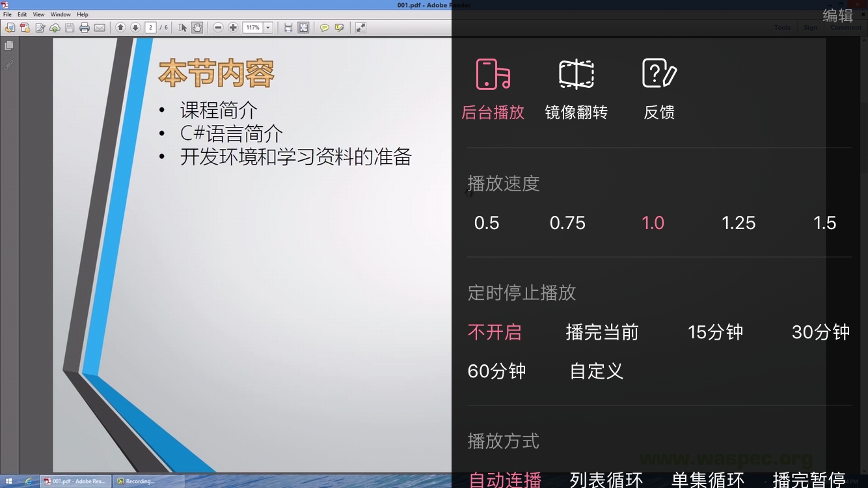Select the Hand pan tool
This screenshot has height=488, width=868.
tap(197, 27)
